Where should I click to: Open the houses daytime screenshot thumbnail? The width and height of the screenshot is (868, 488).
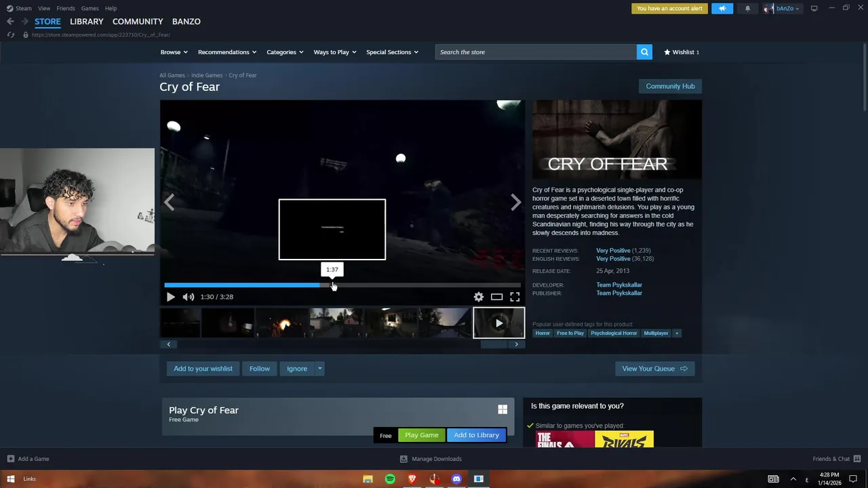tap(336, 323)
